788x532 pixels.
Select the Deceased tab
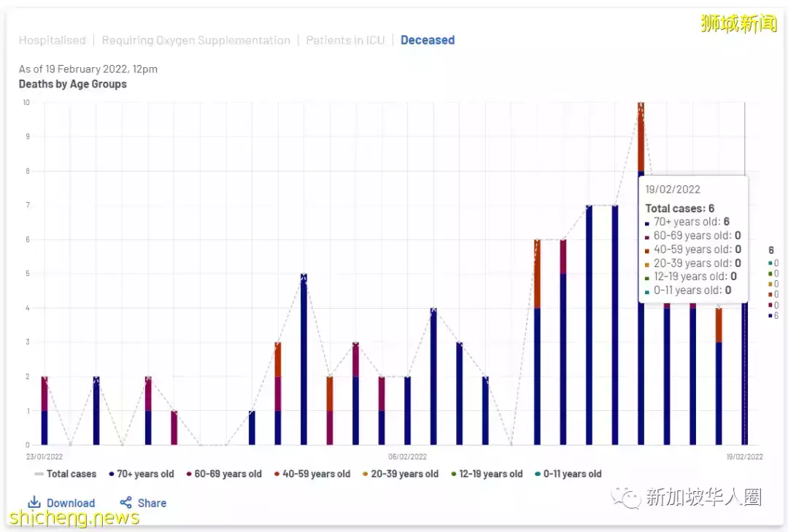(x=428, y=40)
